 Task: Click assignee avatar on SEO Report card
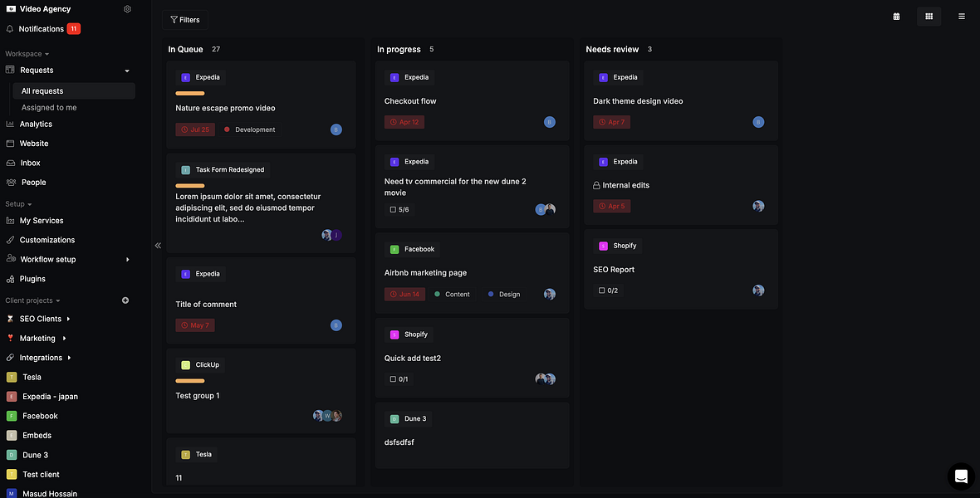click(x=758, y=290)
